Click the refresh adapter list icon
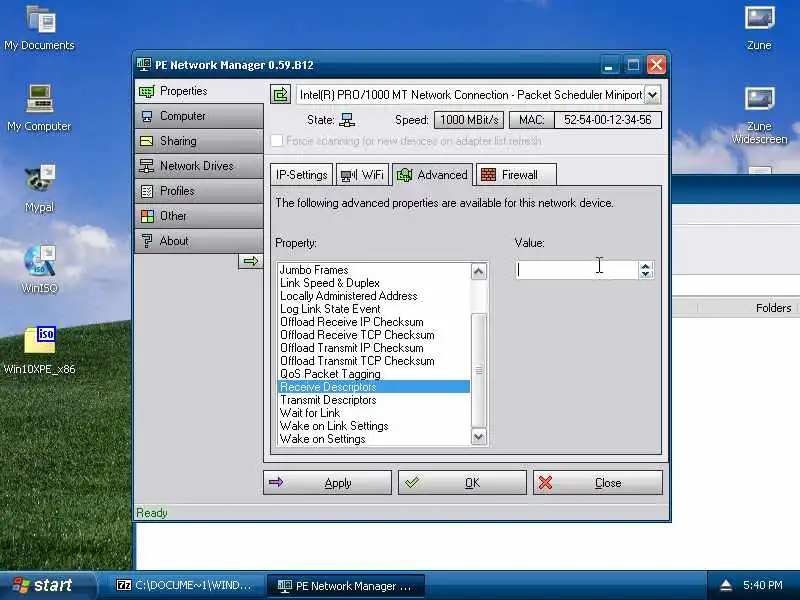The width and height of the screenshot is (800, 600). click(281, 94)
